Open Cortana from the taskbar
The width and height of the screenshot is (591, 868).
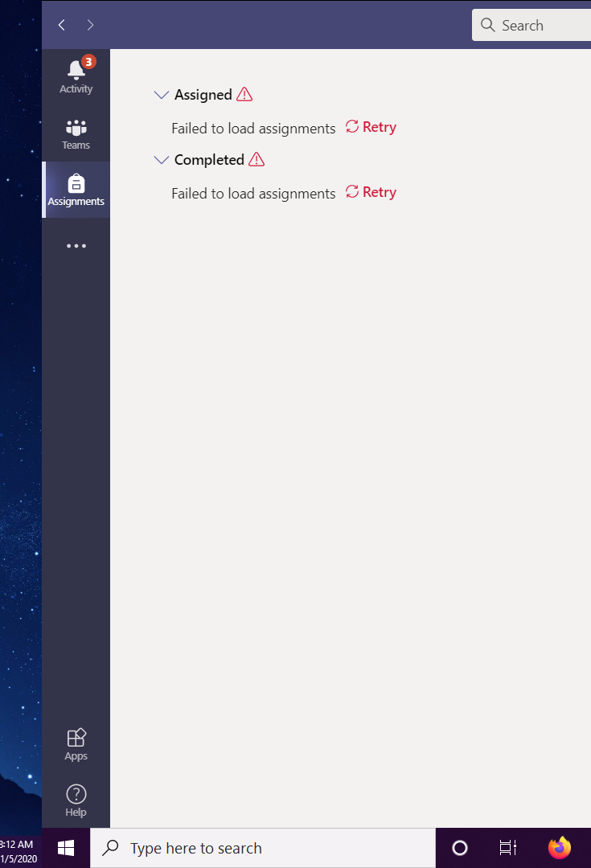coord(460,848)
